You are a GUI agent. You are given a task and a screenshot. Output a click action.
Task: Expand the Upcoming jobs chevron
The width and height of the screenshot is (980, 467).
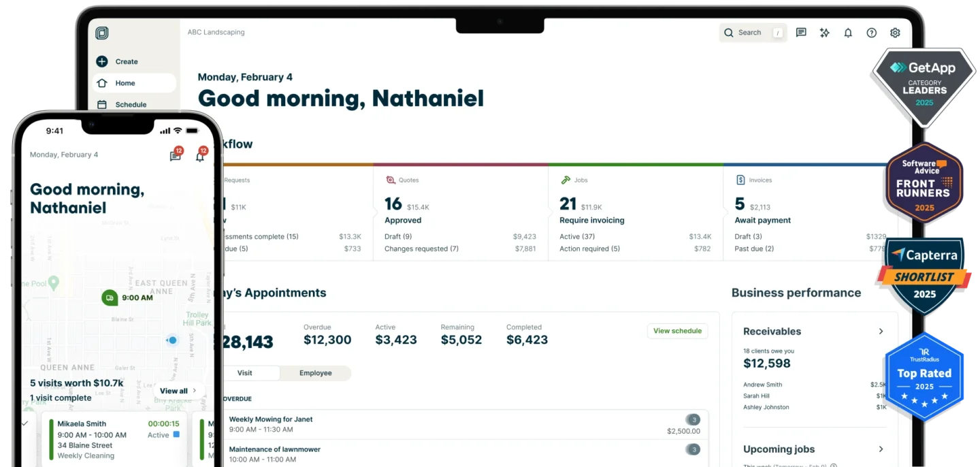pos(881,449)
